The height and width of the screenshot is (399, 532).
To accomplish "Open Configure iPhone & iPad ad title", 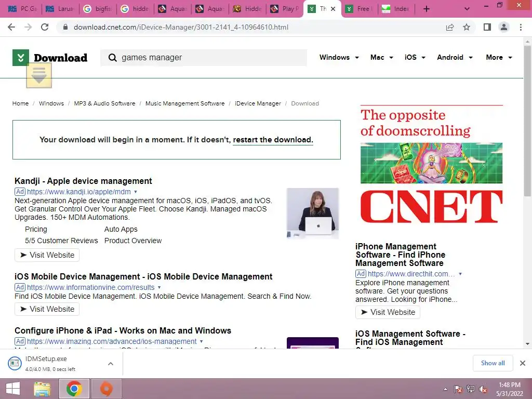I will pos(123,330).
